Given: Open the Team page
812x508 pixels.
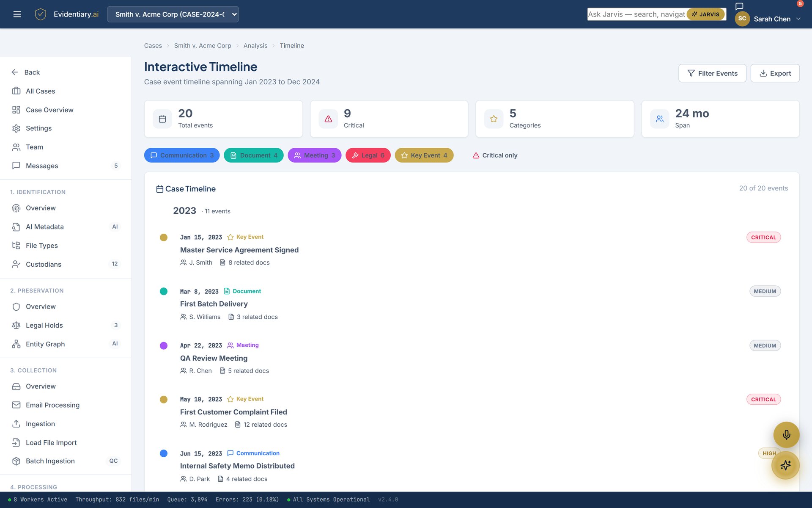Looking at the screenshot, I should (66, 147).
